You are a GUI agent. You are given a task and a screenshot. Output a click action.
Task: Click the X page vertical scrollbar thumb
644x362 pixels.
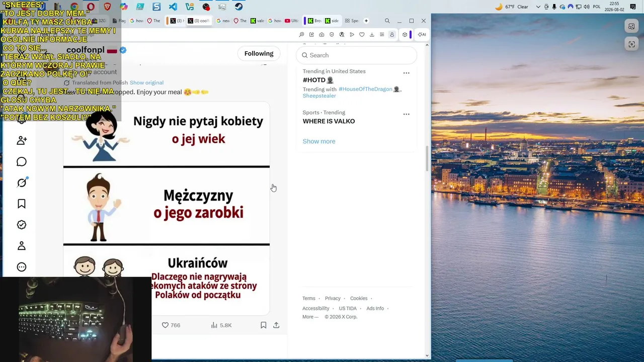pyautogui.click(x=427, y=158)
